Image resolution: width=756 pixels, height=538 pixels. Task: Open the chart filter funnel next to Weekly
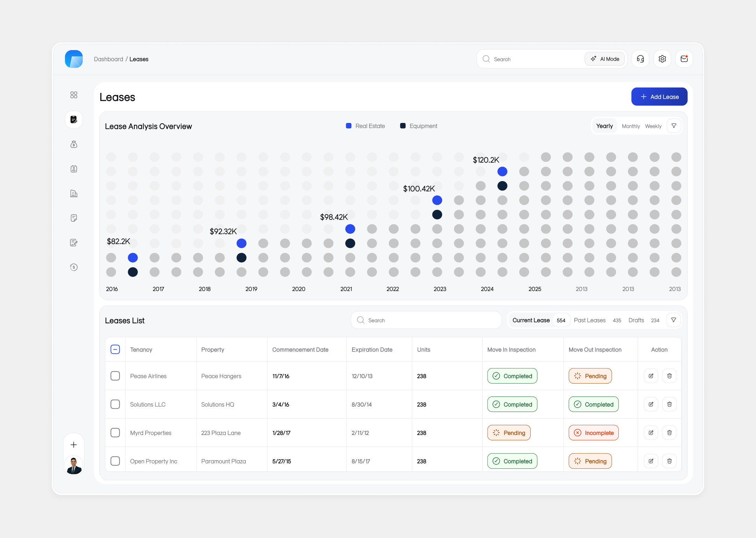click(x=674, y=125)
